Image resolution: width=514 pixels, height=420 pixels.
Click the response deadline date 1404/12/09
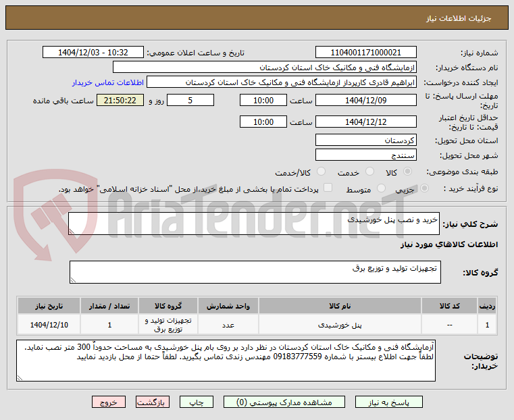point(366,100)
